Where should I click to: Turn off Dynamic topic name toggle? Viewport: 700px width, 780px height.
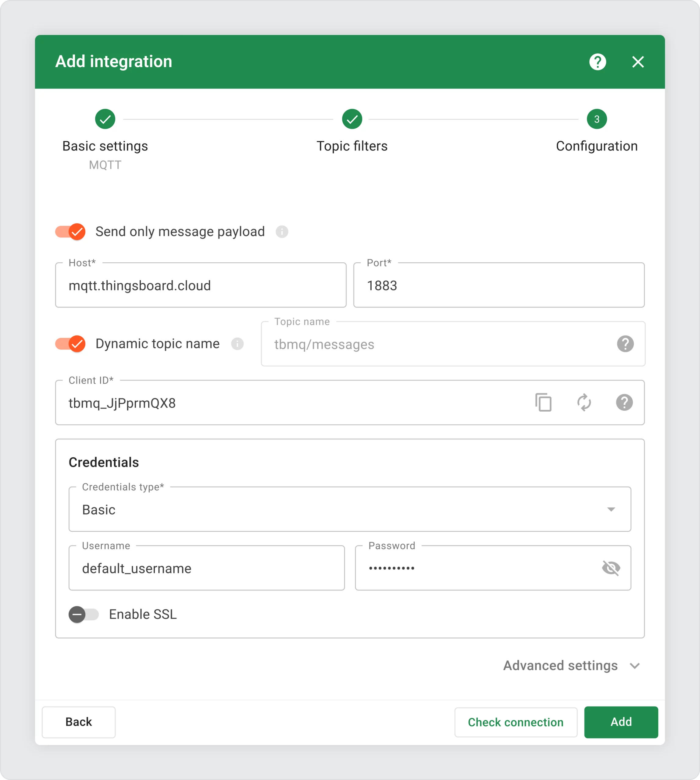70,344
